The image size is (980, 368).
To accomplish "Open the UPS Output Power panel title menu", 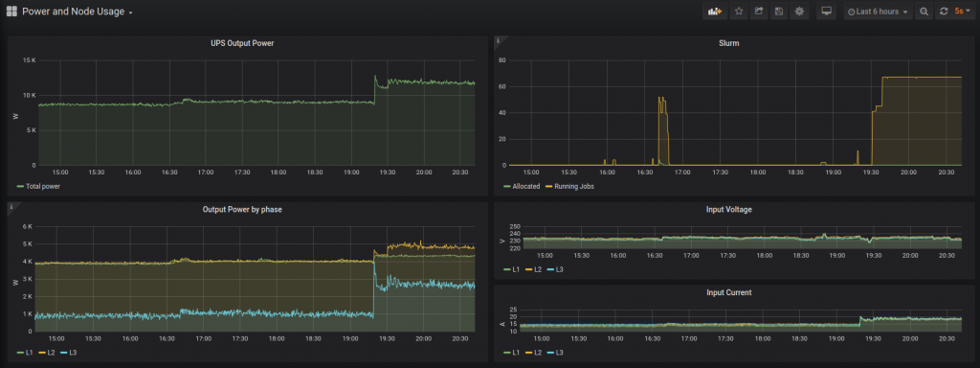I will (242, 43).
